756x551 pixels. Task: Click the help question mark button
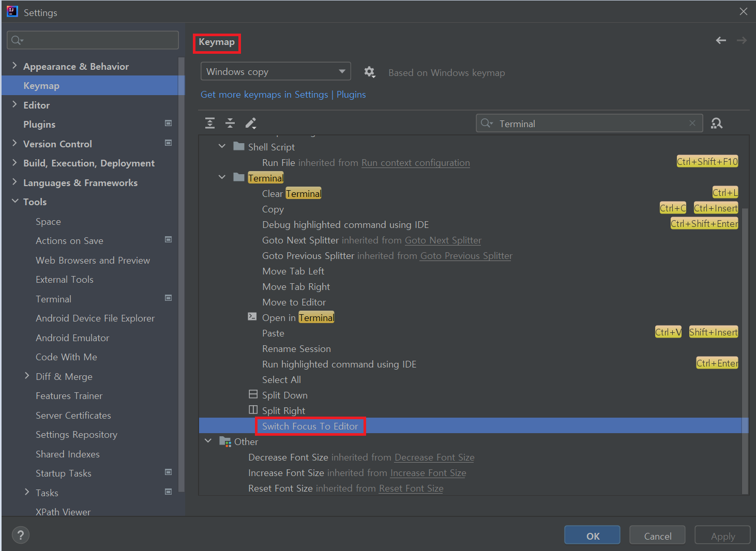click(x=21, y=535)
